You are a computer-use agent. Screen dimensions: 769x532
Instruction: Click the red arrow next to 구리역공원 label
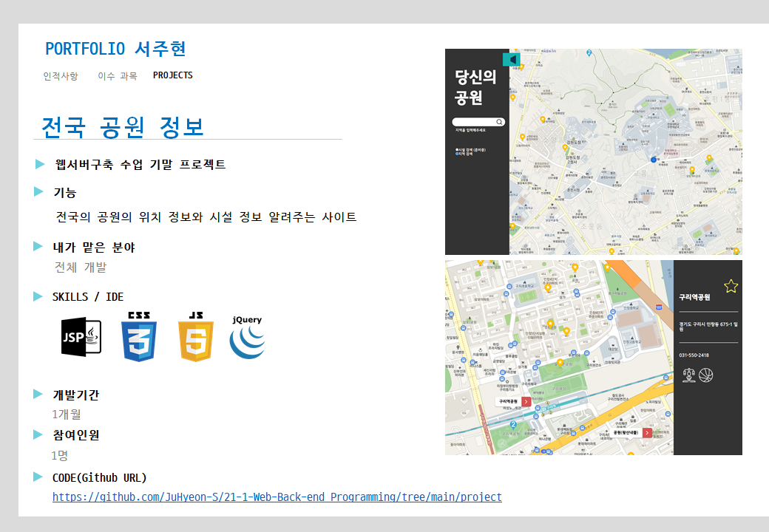(526, 402)
